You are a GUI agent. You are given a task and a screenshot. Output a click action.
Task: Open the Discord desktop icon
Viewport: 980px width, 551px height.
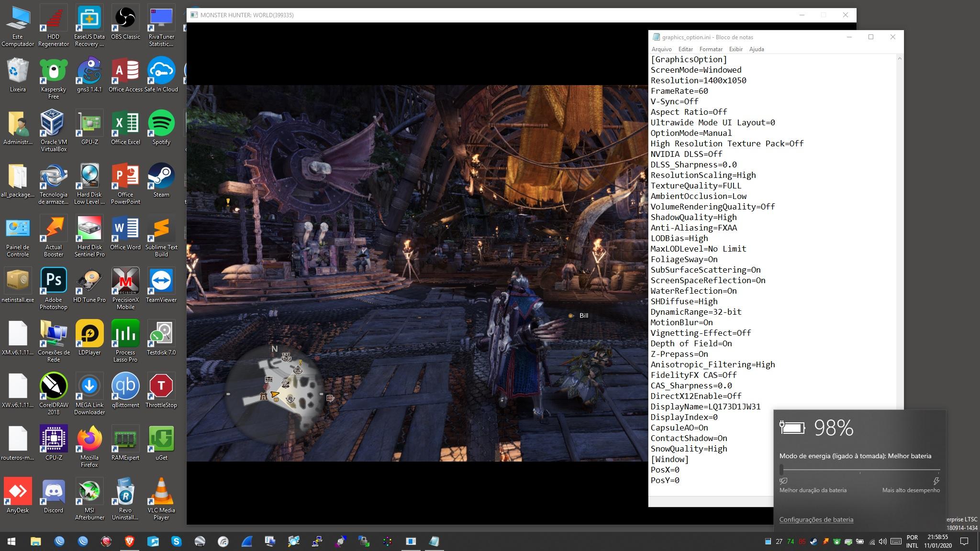tap(54, 495)
